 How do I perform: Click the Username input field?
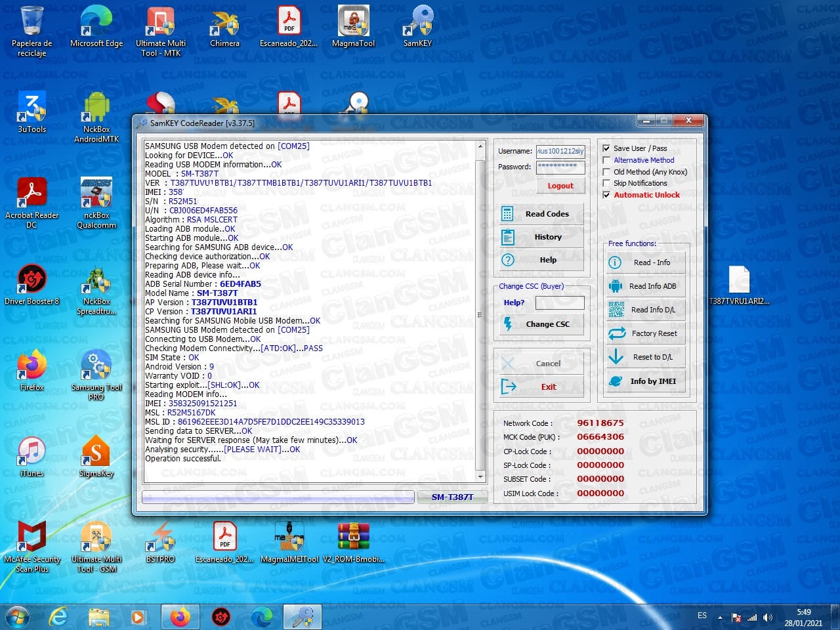(560, 151)
